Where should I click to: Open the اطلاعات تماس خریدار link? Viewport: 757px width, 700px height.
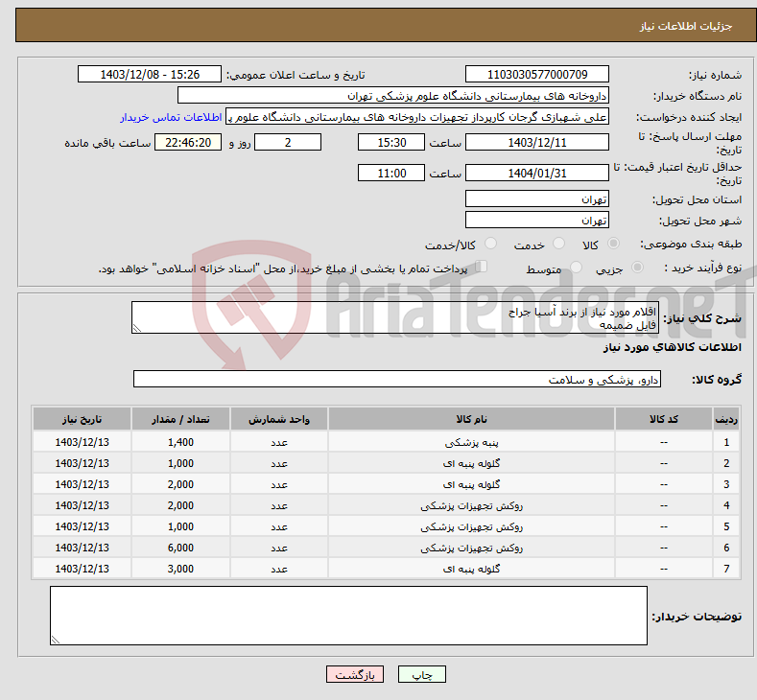(x=171, y=117)
